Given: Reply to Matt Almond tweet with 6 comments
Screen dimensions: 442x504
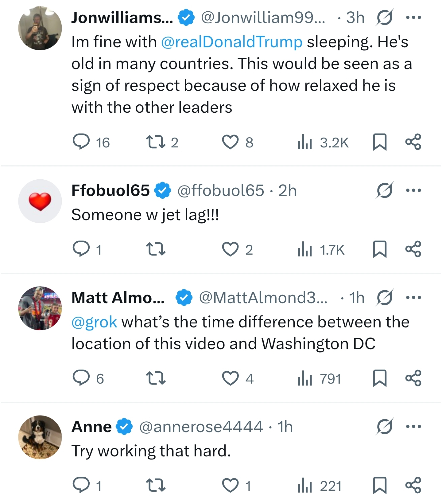Looking at the screenshot, I should [88, 378].
